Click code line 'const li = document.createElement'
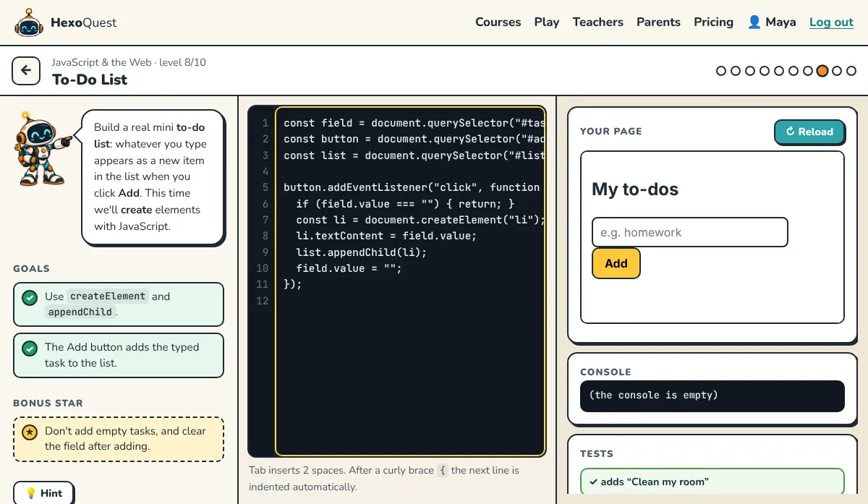 tap(420, 220)
